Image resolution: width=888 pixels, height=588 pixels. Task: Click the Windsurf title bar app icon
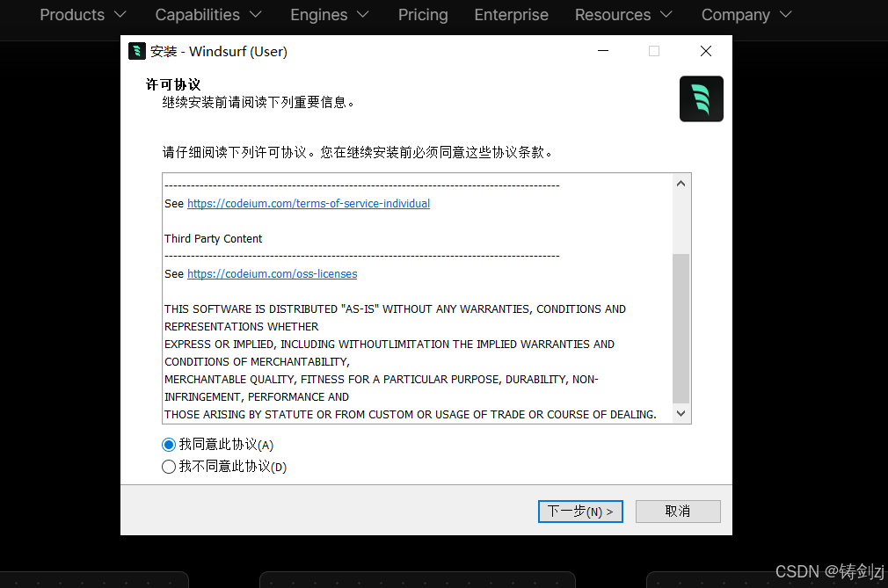(x=137, y=51)
